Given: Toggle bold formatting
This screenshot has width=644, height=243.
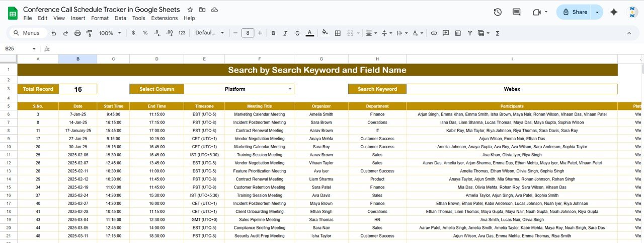Looking at the screenshot, I should point(273,33).
